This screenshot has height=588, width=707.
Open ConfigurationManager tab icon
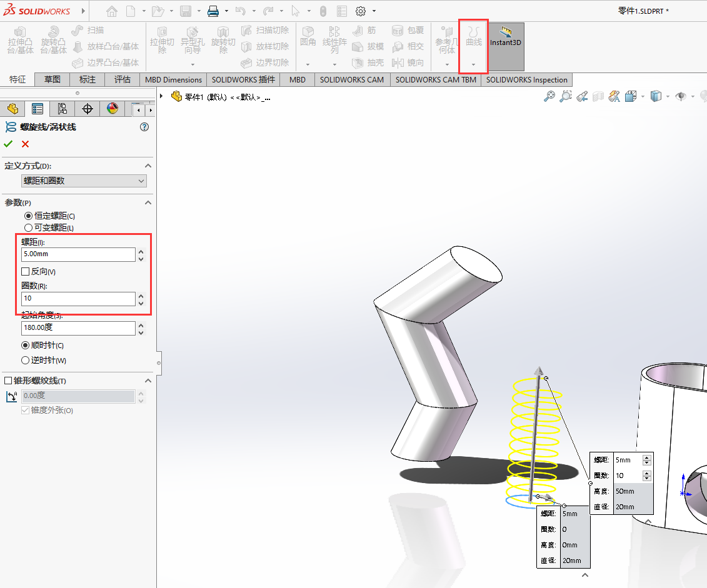pyautogui.click(x=63, y=109)
